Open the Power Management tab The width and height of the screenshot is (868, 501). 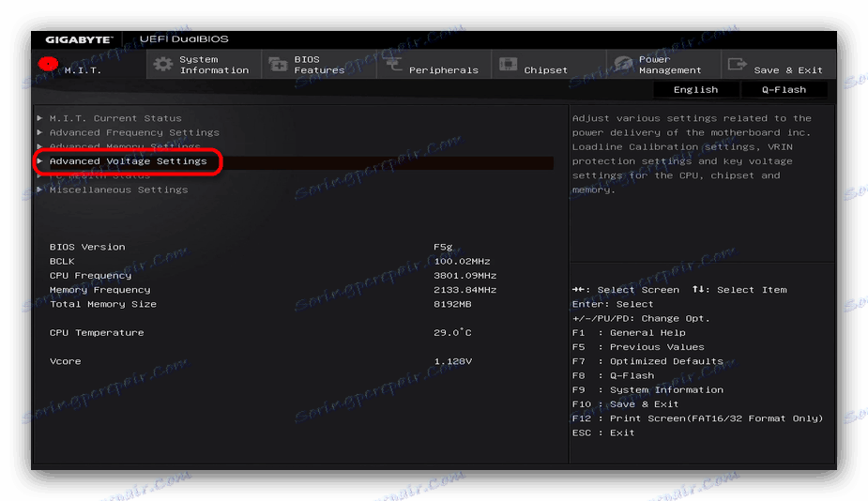click(x=664, y=64)
